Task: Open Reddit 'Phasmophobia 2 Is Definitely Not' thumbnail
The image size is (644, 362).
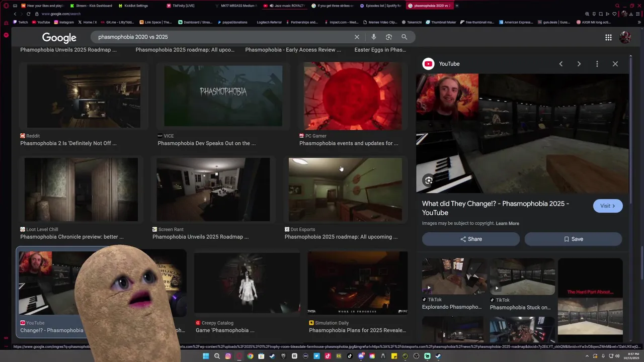Action: pos(84,96)
